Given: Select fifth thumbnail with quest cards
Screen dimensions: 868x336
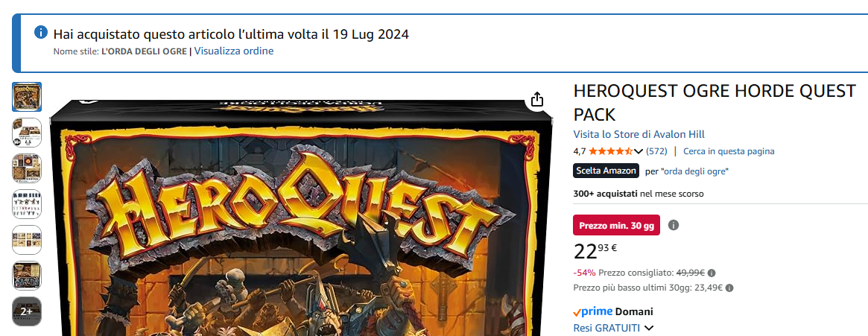Looking at the screenshot, I should pyautogui.click(x=27, y=240).
